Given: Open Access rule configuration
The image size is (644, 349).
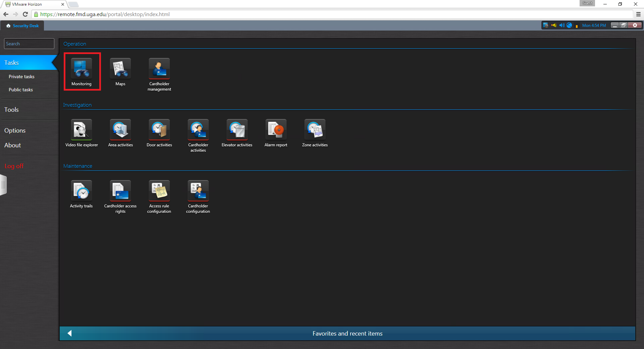Looking at the screenshot, I should (x=159, y=191).
